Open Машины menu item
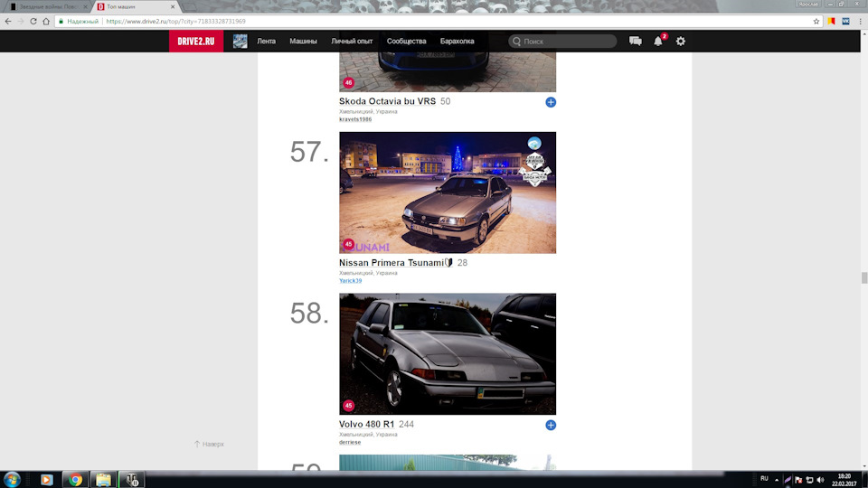 pos(304,42)
